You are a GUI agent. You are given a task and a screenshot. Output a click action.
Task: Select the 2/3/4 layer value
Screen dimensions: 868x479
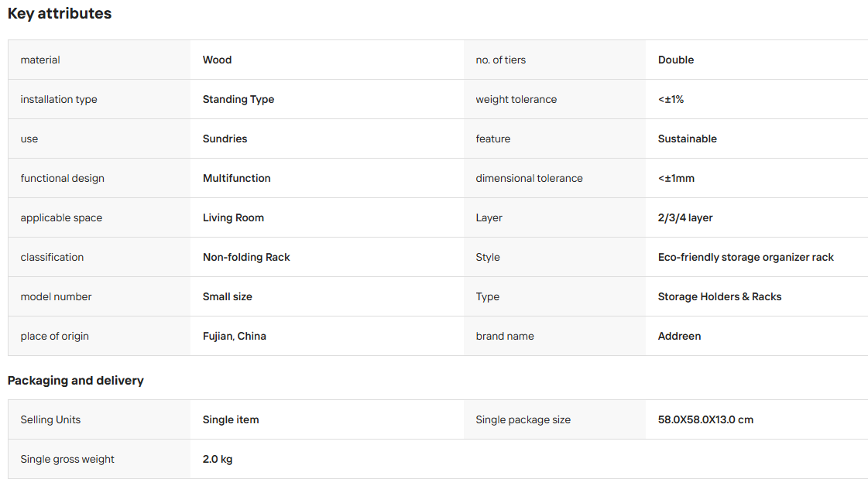(685, 218)
